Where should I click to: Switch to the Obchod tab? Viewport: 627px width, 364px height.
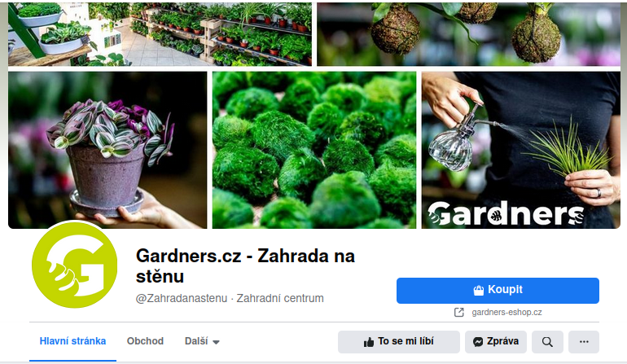click(145, 341)
